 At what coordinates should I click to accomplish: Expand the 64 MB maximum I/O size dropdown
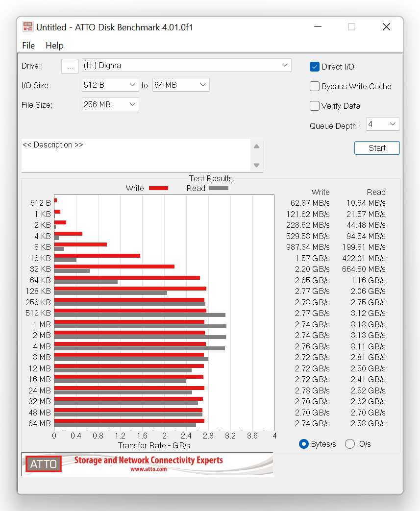(181, 85)
